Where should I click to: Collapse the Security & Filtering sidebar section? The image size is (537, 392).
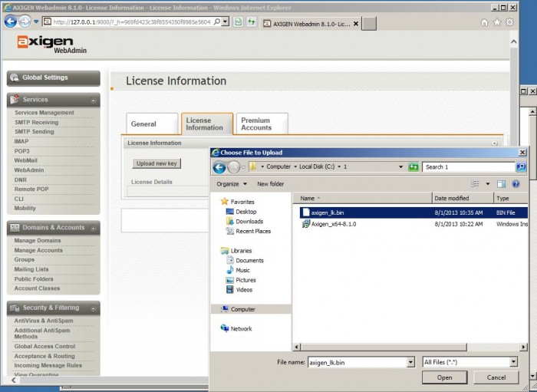tap(93, 308)
